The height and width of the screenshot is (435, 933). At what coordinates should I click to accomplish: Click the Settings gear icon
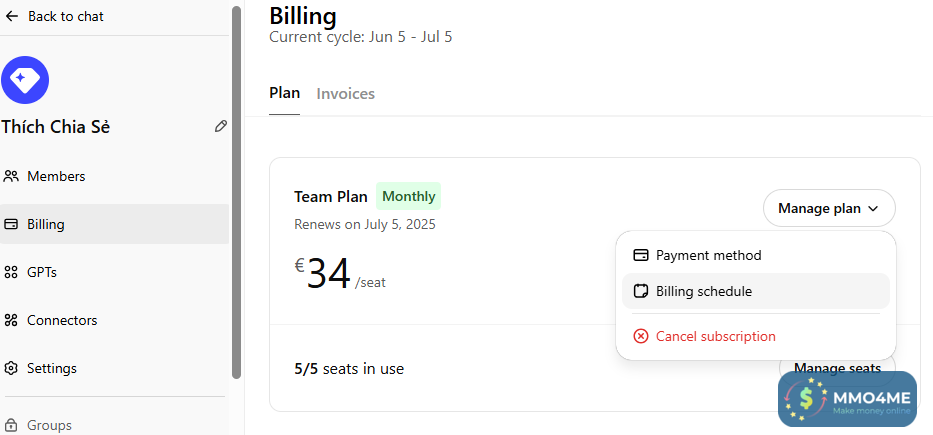12,368
